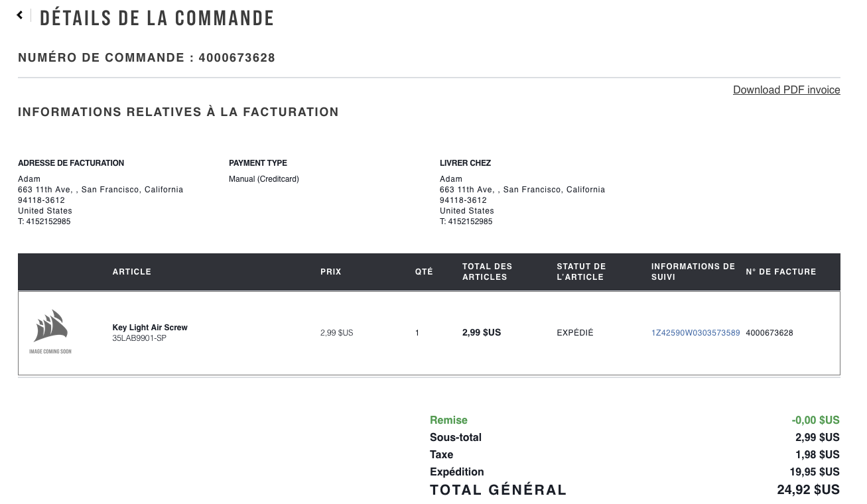Click the Statut de l'article column header

[x=581, y=272]
